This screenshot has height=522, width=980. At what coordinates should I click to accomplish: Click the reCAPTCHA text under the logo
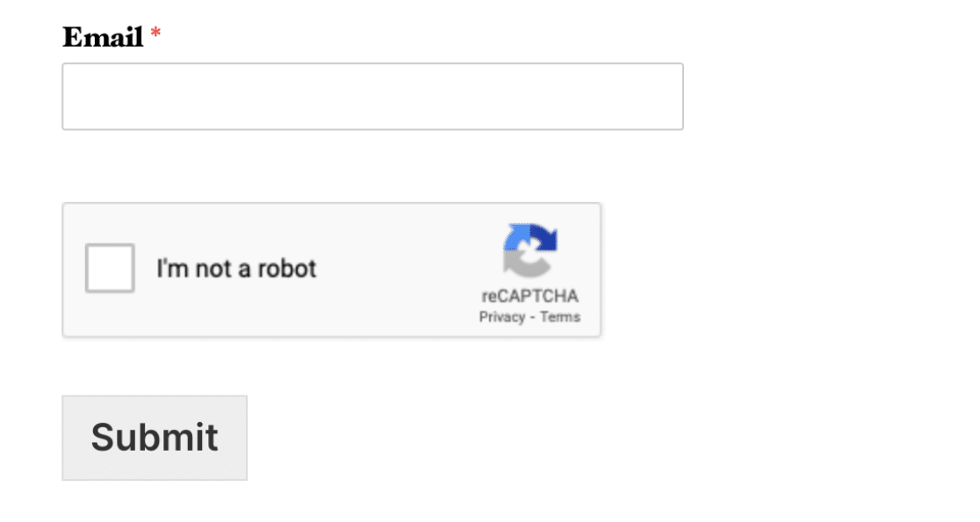point(530,296)
